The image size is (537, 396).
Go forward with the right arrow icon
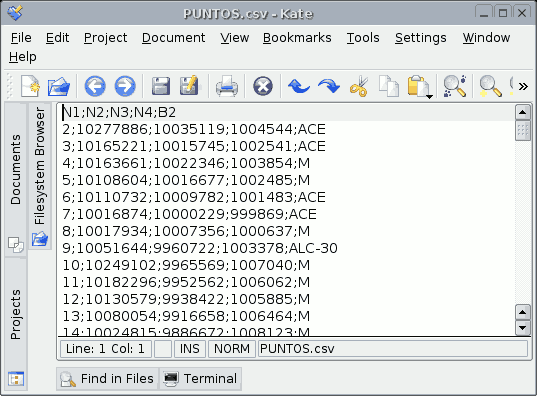pos(125,86)
